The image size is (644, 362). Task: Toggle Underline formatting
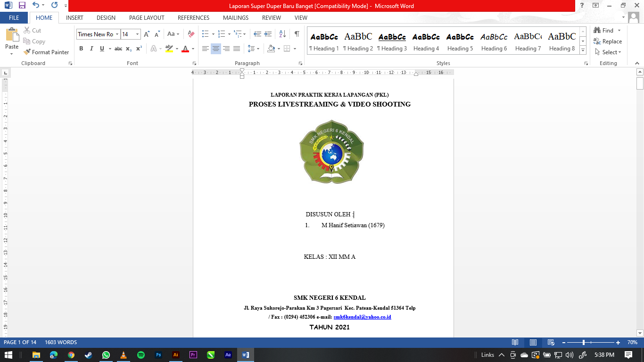tap(102, 49)
